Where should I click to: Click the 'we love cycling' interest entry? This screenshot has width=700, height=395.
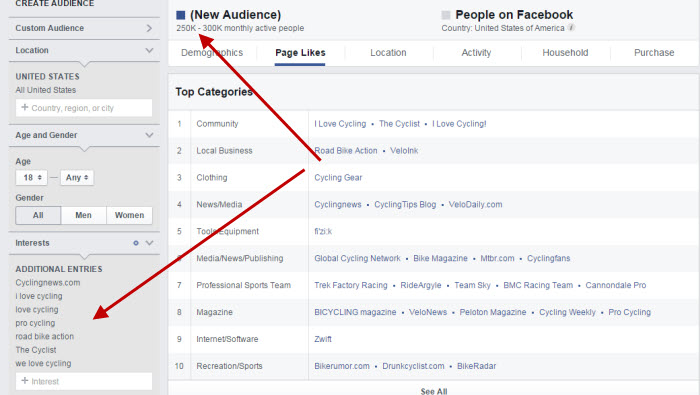coord(43,363)
